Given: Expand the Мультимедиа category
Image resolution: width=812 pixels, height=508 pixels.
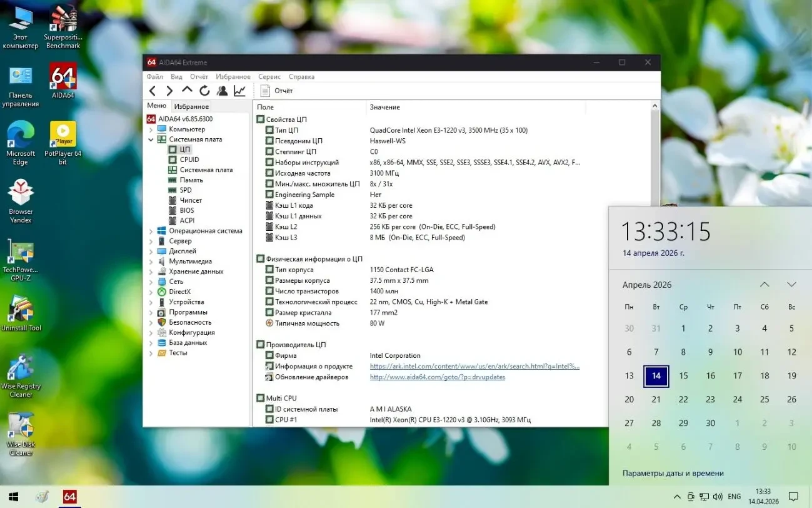Looking at the screenshot, I should [x=150, y=261].
